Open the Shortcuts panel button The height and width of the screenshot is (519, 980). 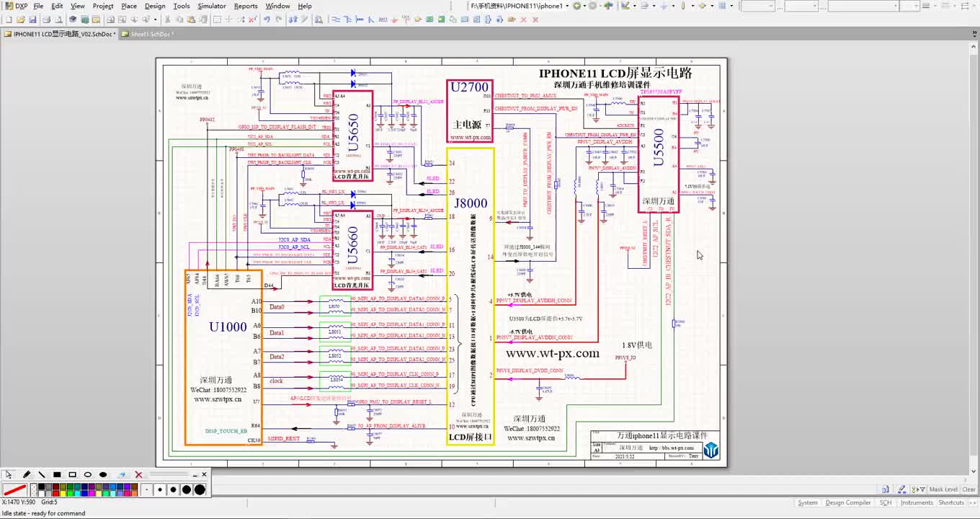coord(951,502)
